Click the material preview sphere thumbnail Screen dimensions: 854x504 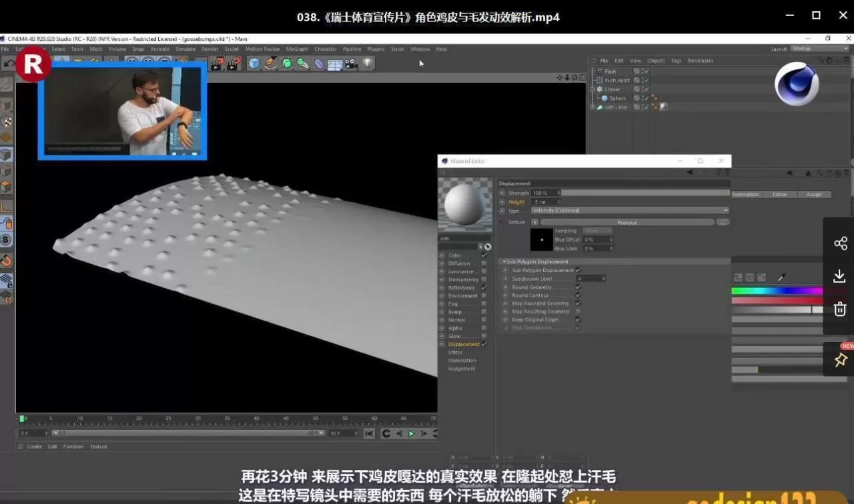(465, 205)
